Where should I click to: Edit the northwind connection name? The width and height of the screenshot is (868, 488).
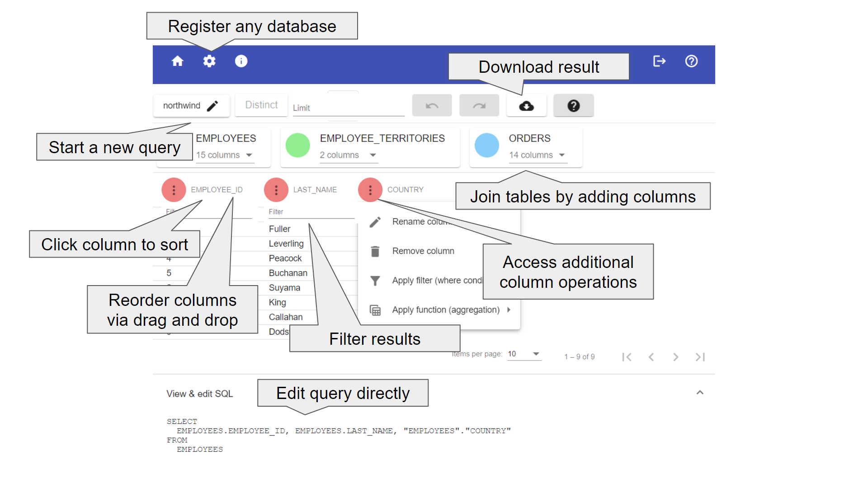[212, 105]
